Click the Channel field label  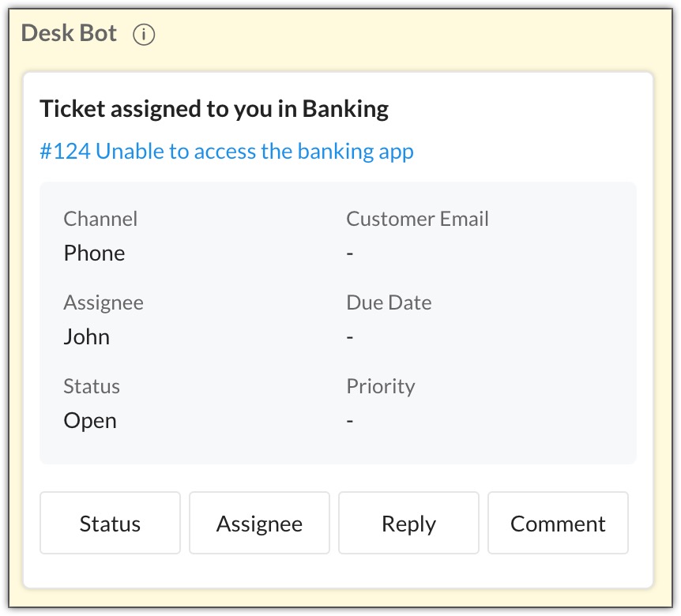tap(100, 218)
